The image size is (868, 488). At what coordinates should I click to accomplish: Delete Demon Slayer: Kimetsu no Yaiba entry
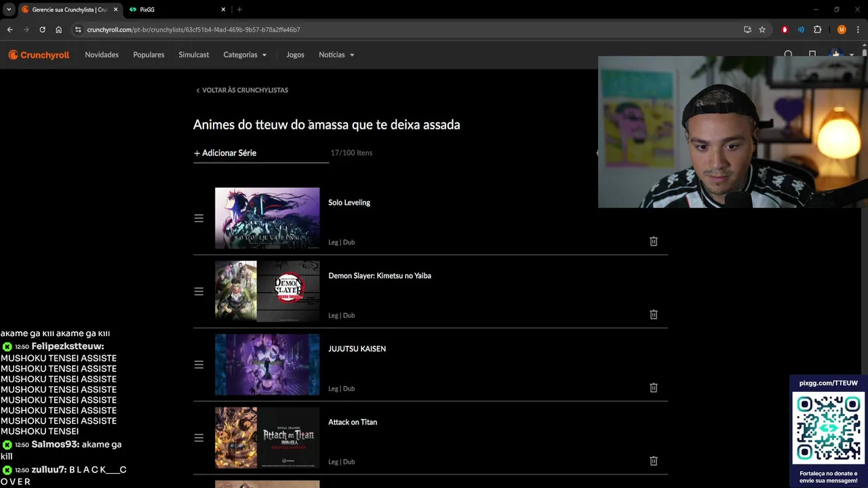click(654, 314)
